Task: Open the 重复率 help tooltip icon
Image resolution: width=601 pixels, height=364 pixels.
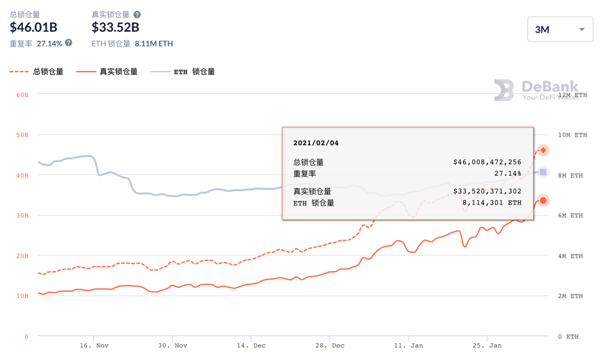Action: pyautogui.click(x=68, y=42)
